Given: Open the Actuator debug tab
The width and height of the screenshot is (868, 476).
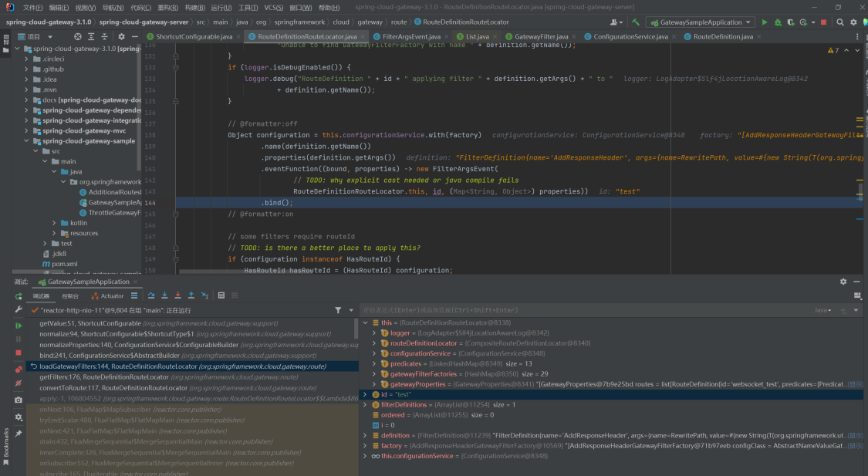Looking at the screenshot, I should pos(107,296).
